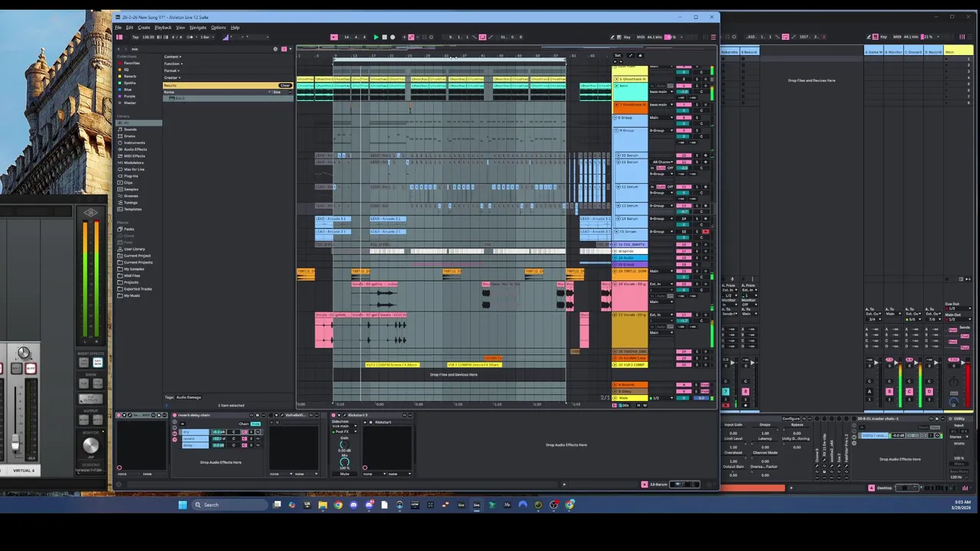Open the All Channels input dropdown
Screen dimensions: 980x551
click(661, 162)
